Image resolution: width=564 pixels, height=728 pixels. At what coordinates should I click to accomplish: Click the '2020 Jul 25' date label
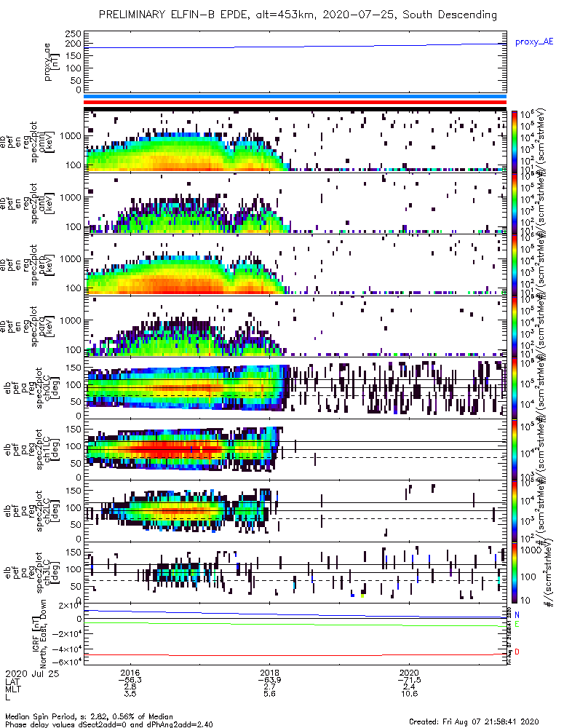(32, 673)
